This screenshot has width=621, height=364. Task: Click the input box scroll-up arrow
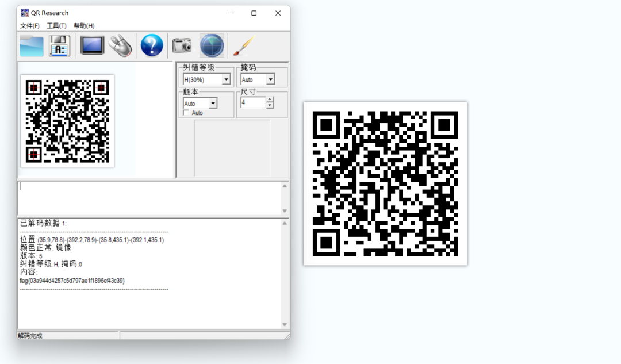tap(285, 186)
